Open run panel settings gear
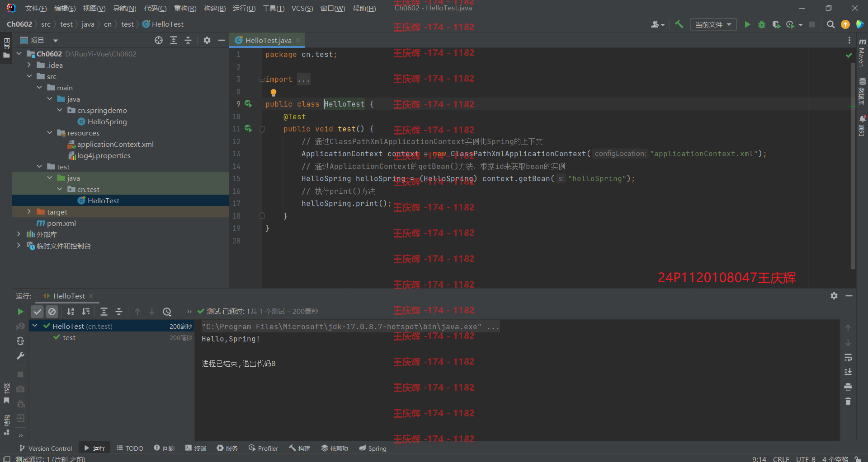Image resolution: width=868 pixels, height=462 pixels. pos(834,296)
